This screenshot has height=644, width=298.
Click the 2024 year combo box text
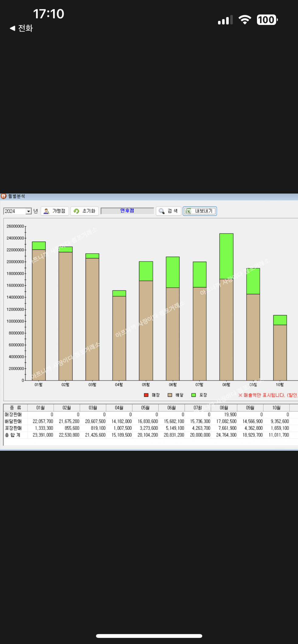click(x=14, y=211)
